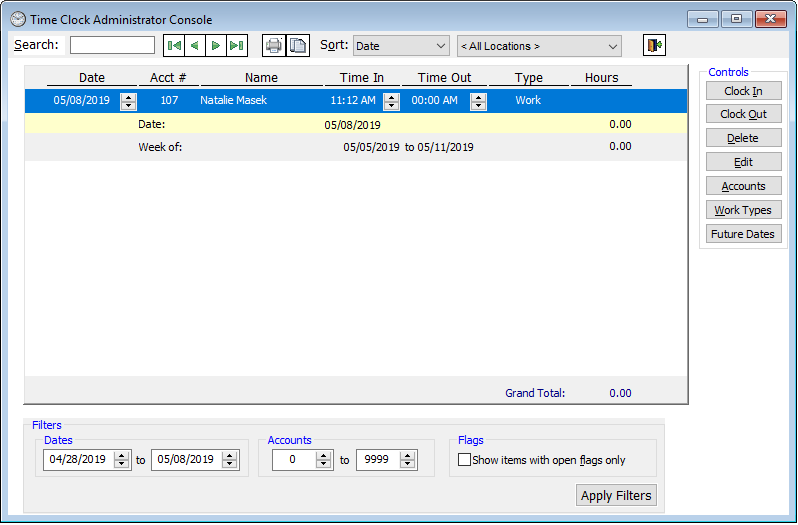Go to the first record using navigation arrow
Screen dimensions: 798x525
click(x=174, y=46)
